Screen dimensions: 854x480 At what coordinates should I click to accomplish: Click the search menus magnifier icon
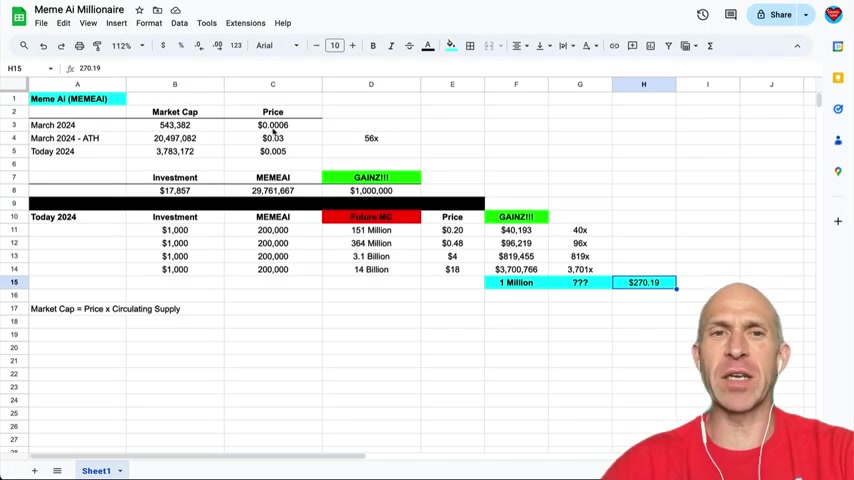pos(24,46)
